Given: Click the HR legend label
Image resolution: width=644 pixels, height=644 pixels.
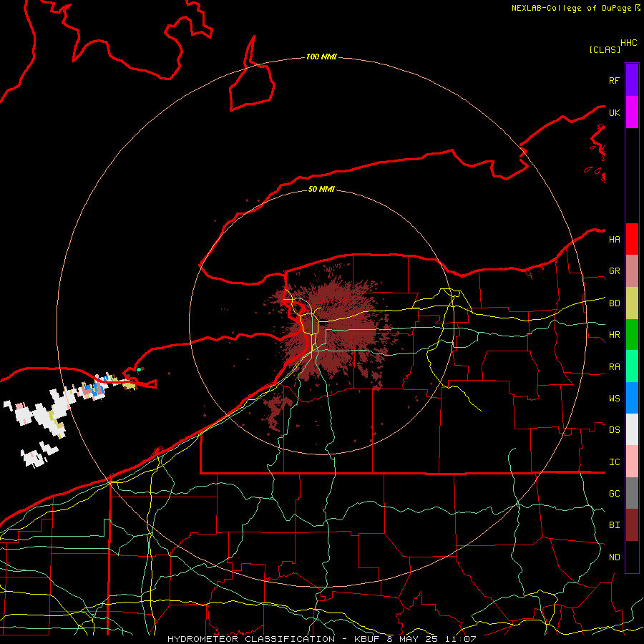Looking at the screenshot, I should (x=614, y=335).
